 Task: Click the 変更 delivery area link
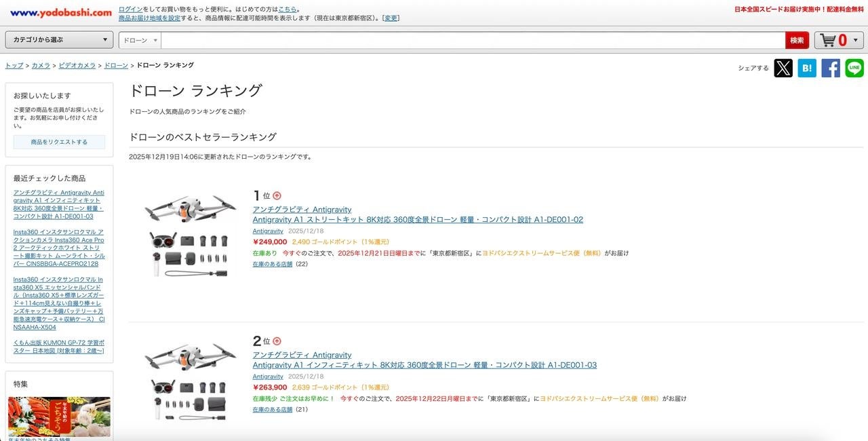391,18
